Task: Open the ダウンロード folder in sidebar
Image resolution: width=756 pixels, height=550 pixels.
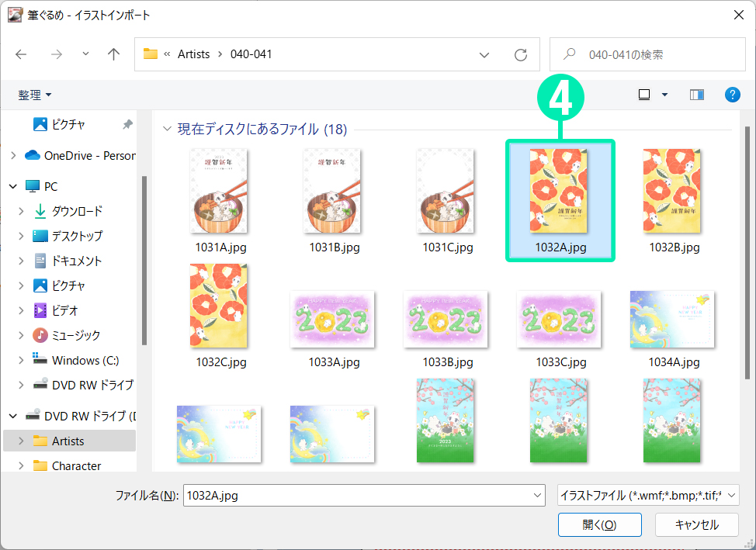Action: (x=77, y=211)
